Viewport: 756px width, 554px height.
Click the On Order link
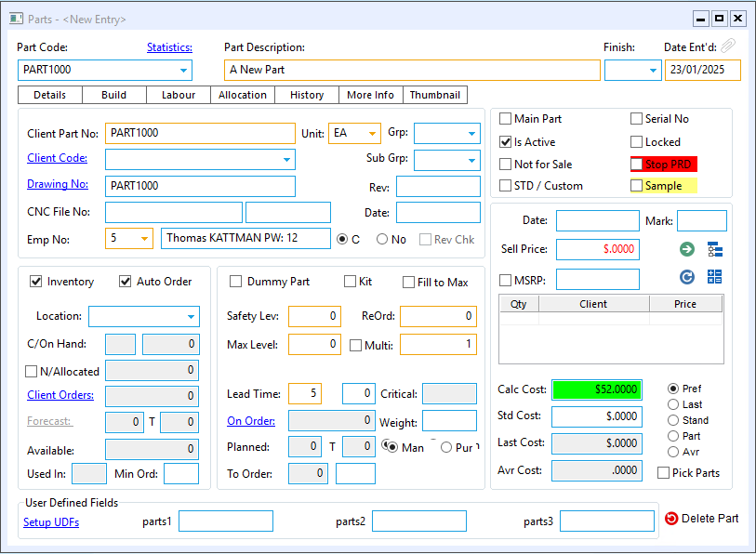point(251,420)
